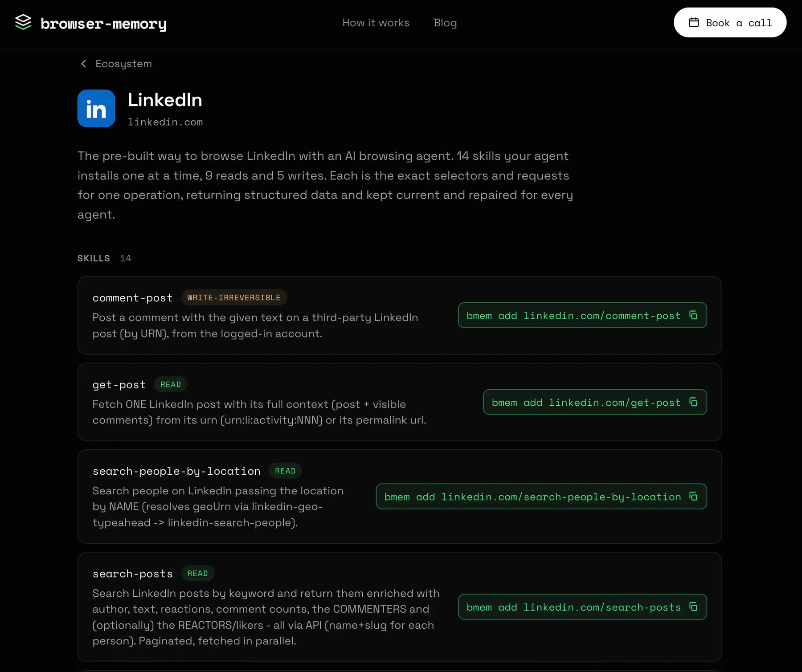Copy the get-post install command icon
This screenshot has height=672, width=802.
[x=693, y=402]
